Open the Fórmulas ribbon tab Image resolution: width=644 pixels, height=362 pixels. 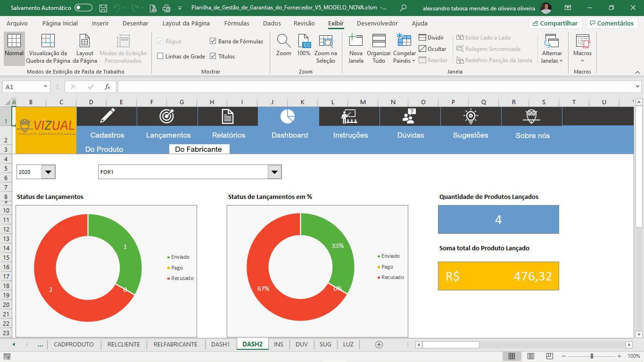tap(237, 23)
